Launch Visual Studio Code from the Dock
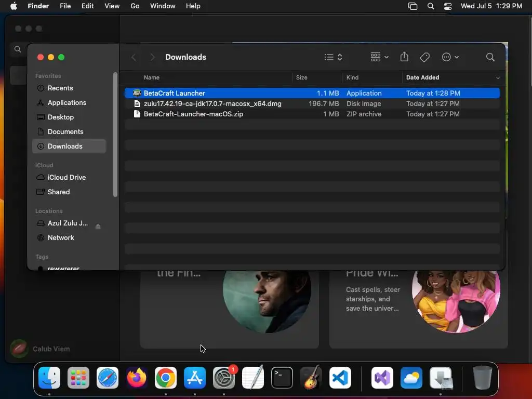This screenshot has width=532, height=399. tap(340, 378)
